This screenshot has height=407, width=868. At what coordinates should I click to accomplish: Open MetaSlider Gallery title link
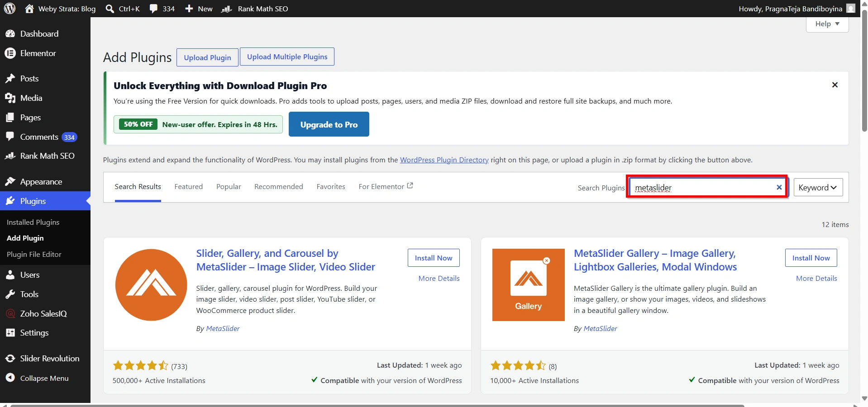(x=655, y=260)
